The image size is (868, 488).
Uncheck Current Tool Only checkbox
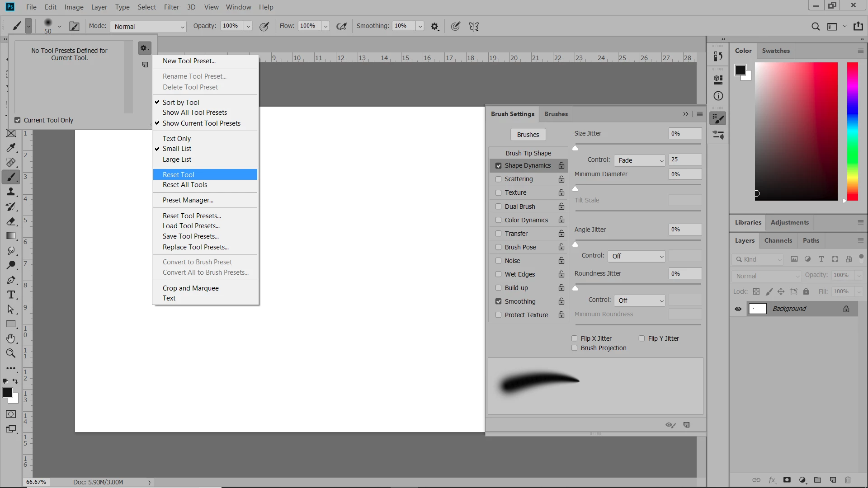point(18,120)
